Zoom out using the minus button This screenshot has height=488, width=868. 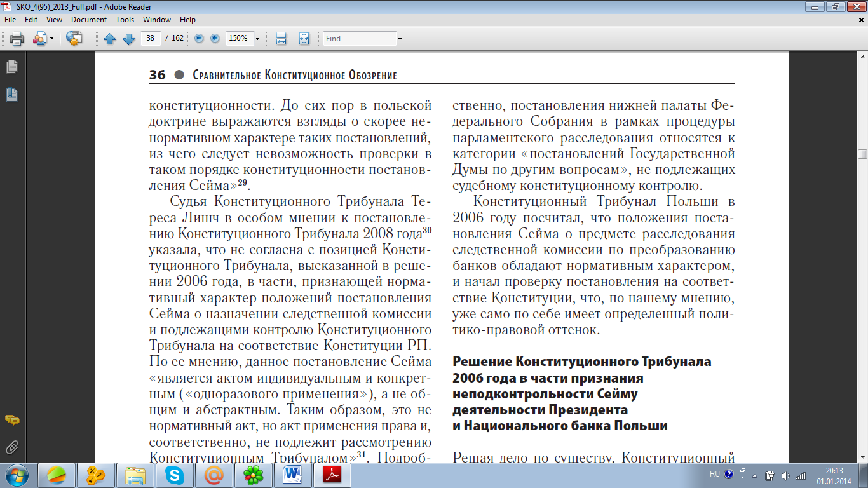tap(199, 38)
